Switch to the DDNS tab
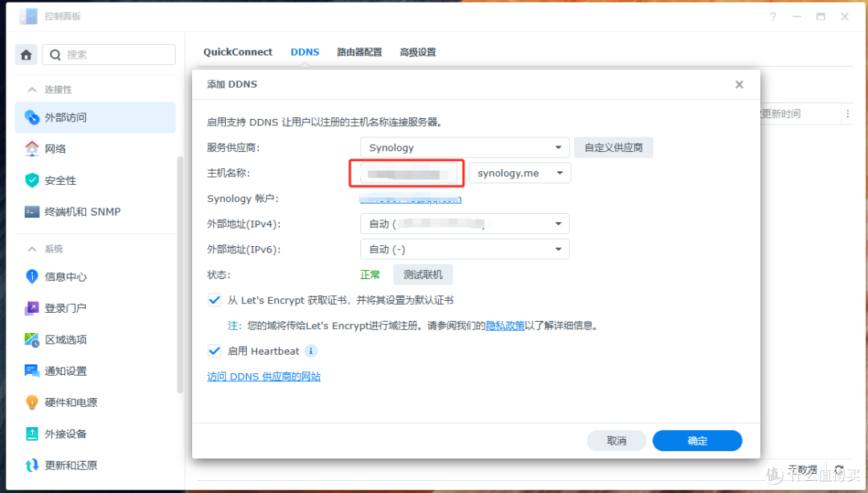 click(x=305, y=52)
